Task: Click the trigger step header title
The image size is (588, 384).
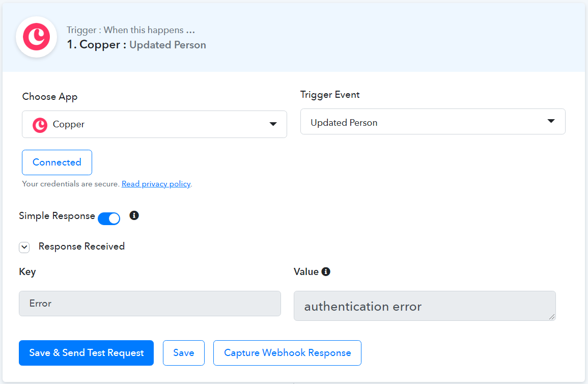Action: click(136, 45)
